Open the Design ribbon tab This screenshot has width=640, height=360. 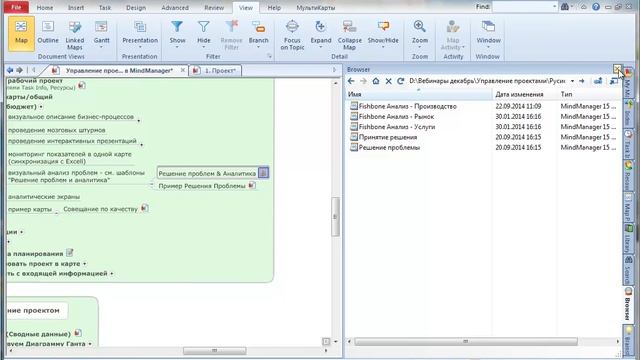coord(136,7)
